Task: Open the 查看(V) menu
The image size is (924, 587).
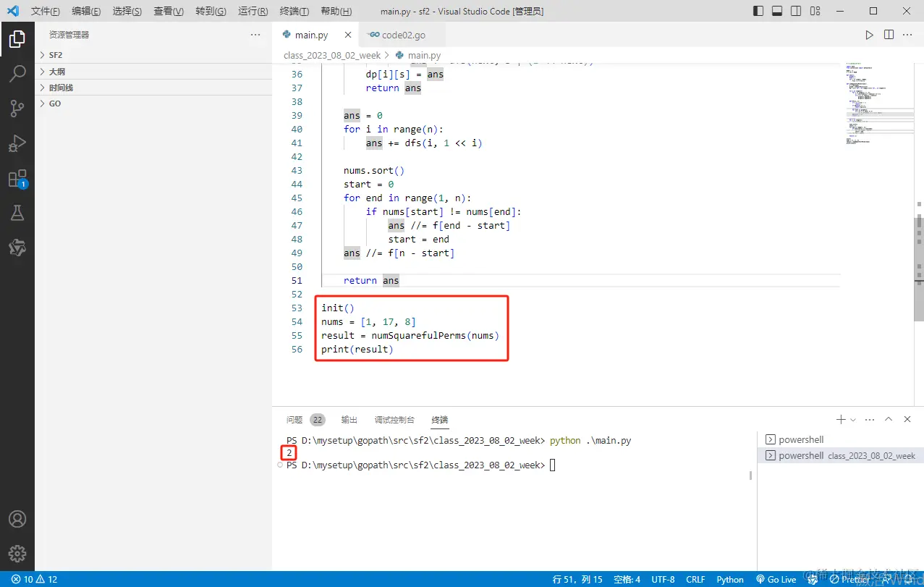Action: 169,11
